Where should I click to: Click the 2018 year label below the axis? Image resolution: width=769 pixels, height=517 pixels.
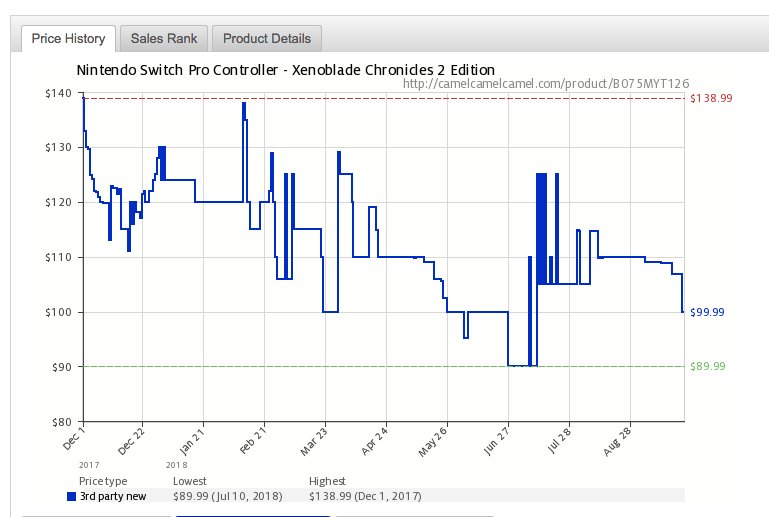coord(177,465)
